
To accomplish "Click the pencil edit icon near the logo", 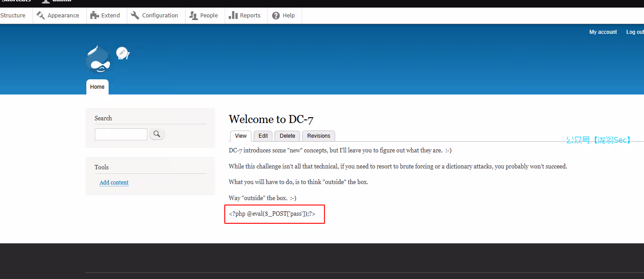I will [122, 53].
